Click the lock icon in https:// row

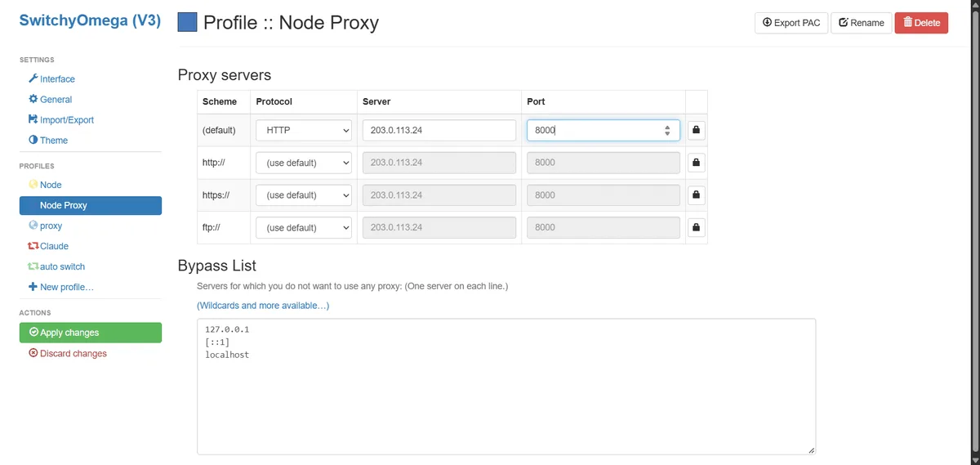696,195
